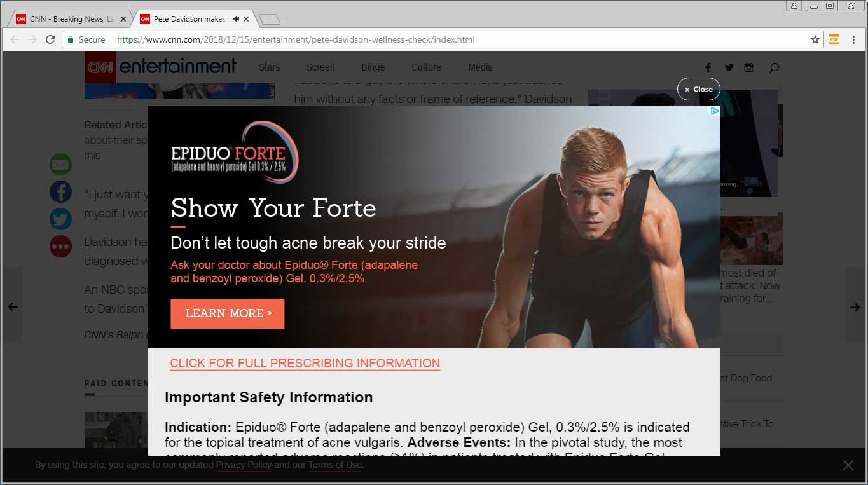Open the Privacy Policy link

[244, 465]
